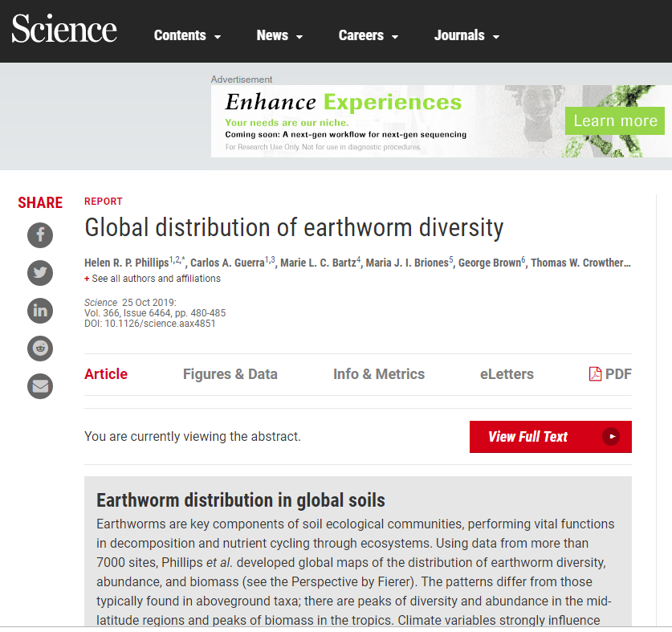672x632 pixels.
Task: Share article on Facebook
Action: point(40,235)
